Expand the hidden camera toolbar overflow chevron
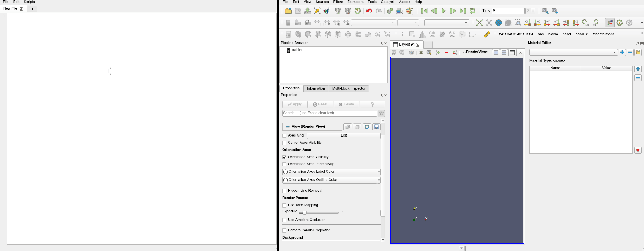The height and width of the screenshot is (251, 644). click(x=641, y=23)
